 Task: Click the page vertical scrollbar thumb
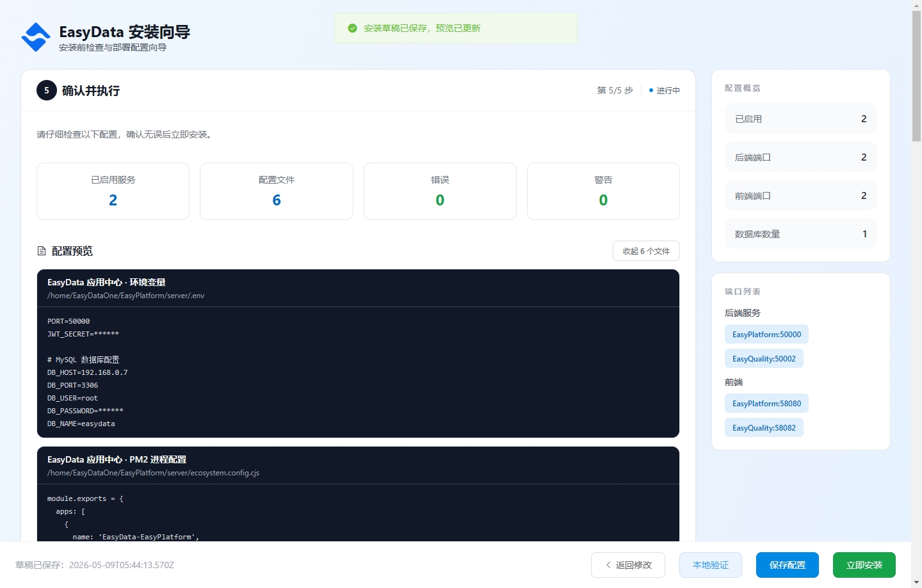pyautogui.click(x=916, y=75)
